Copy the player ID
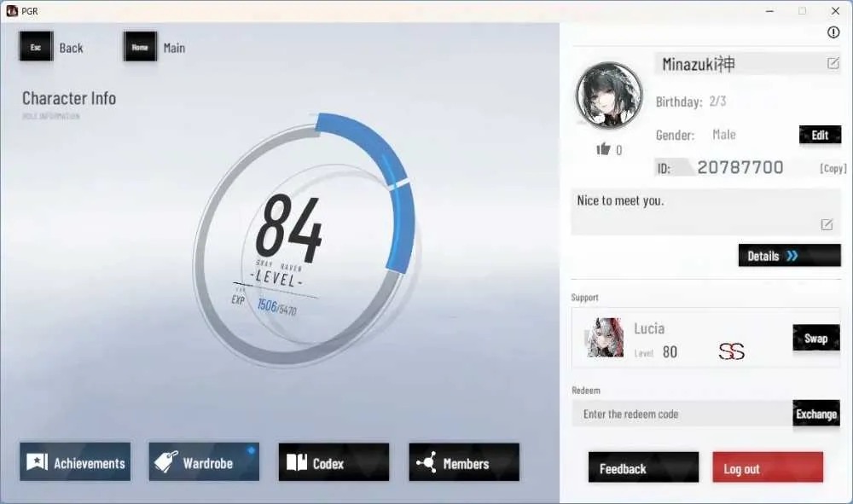 click(833, 169)
